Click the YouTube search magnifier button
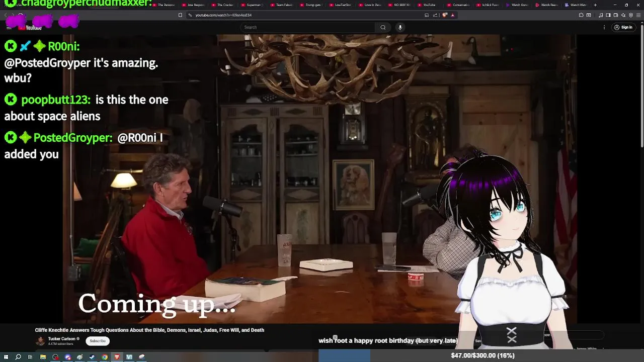The width and height of the screenshot is (644, 362). click(x=383, y=27)
